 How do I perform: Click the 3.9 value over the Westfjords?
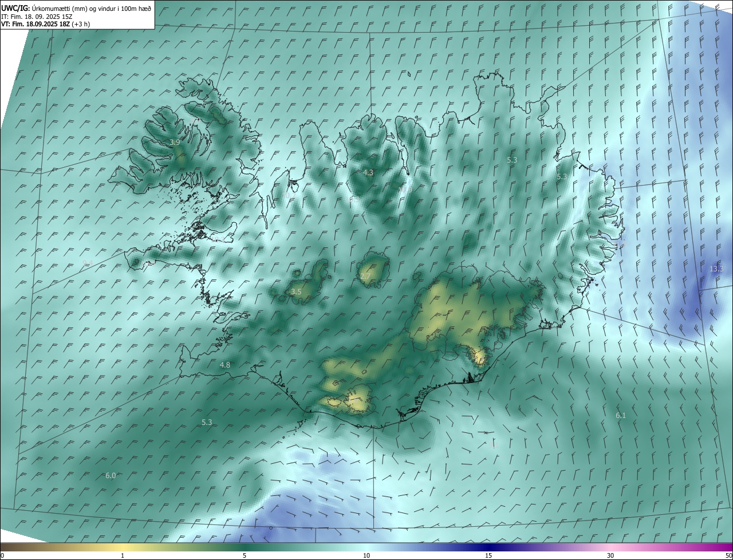[175, 142]
